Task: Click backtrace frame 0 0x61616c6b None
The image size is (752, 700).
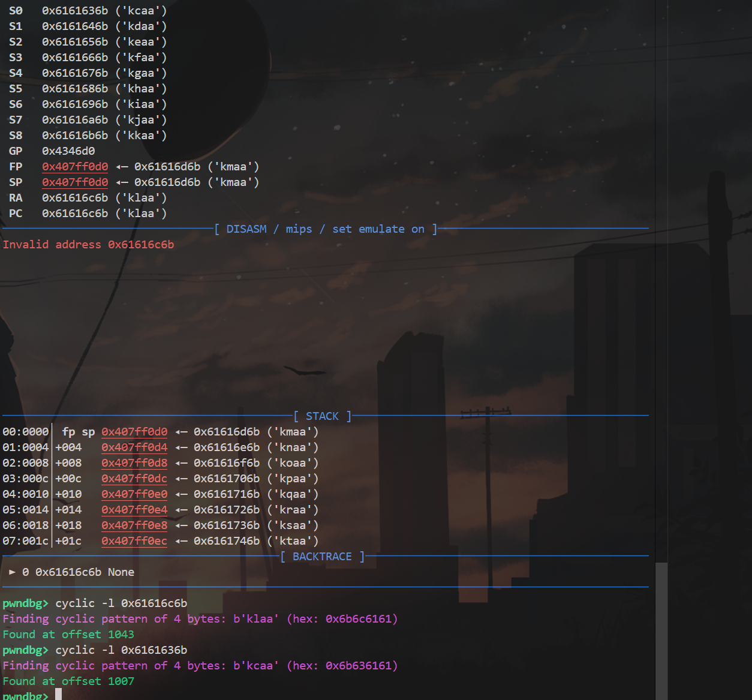Action: (x=71, y=572)
